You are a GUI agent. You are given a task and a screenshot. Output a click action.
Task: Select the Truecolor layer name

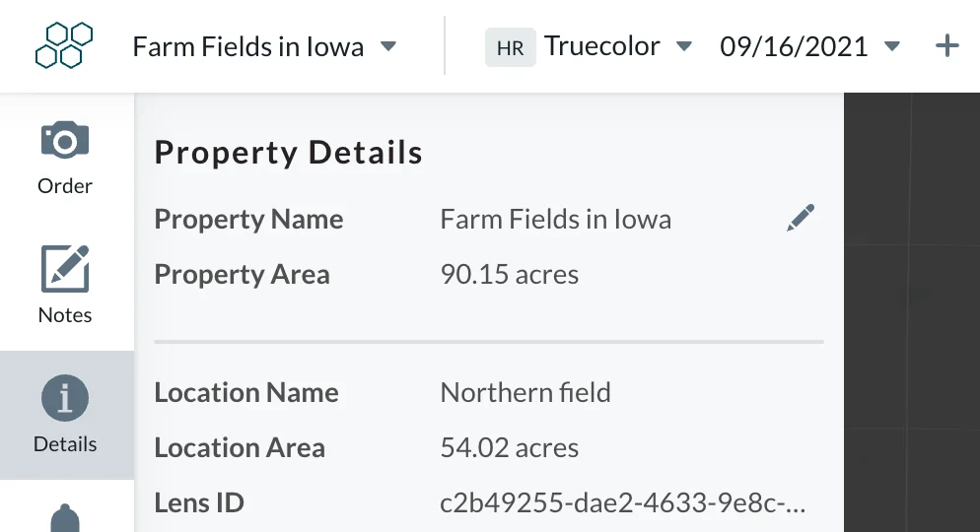point(601,46)
